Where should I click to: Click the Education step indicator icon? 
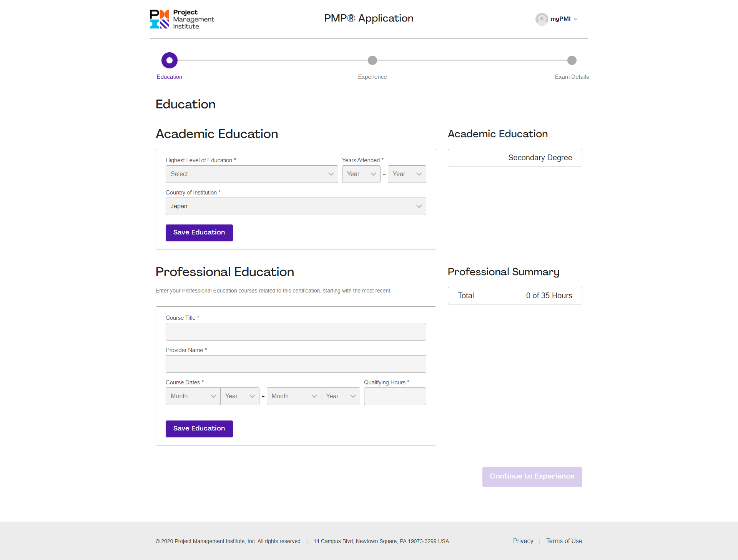click(169, 60)
